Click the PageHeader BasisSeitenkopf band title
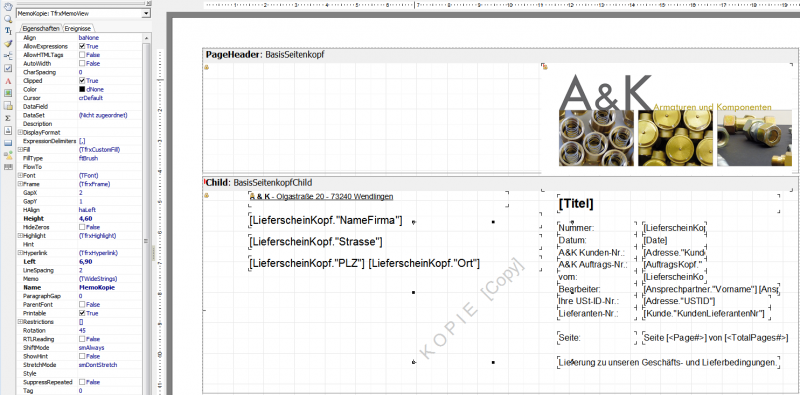 tap(265, 55)
